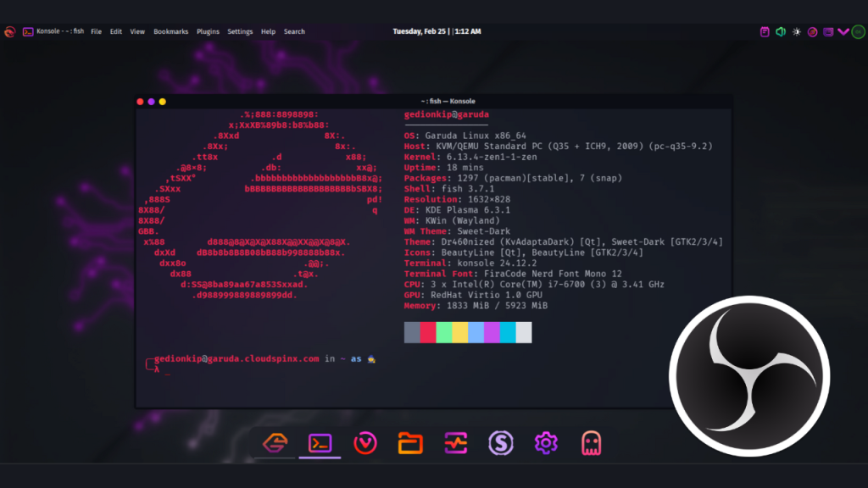
Task: Toggle the virtual keyboard tray icon
Action: 826,31
